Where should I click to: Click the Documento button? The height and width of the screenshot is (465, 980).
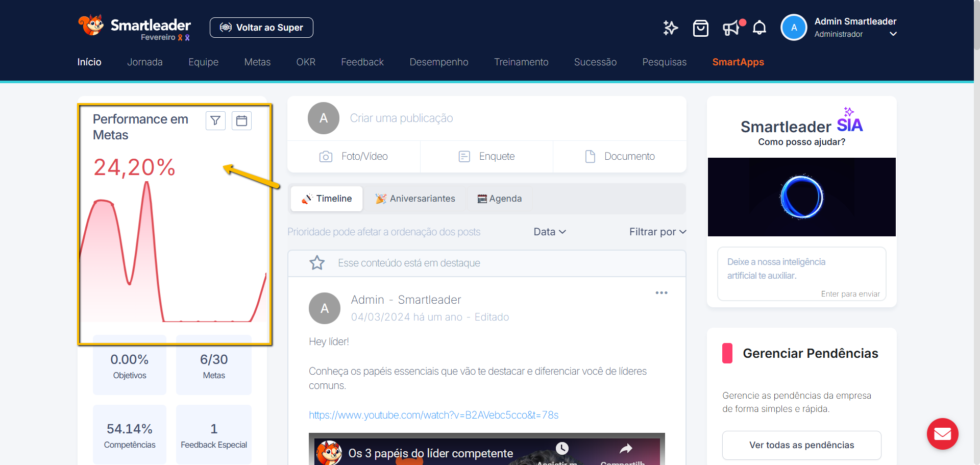coord(620,157)
